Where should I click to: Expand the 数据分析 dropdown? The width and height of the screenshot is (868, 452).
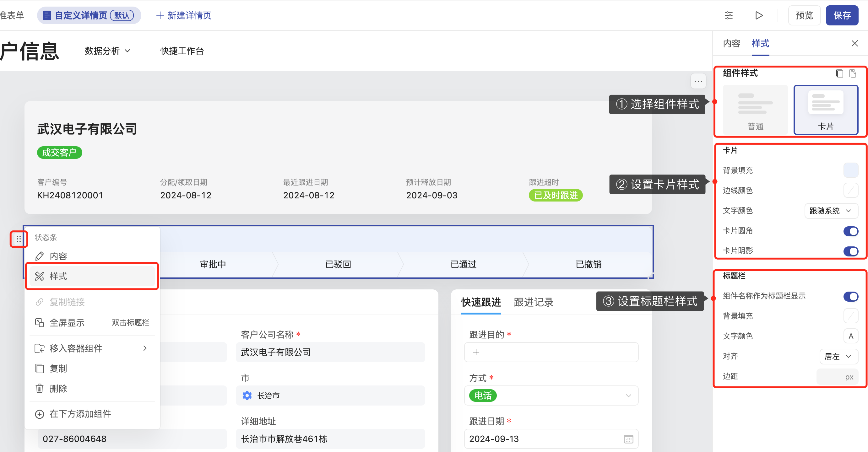point(107,51)
